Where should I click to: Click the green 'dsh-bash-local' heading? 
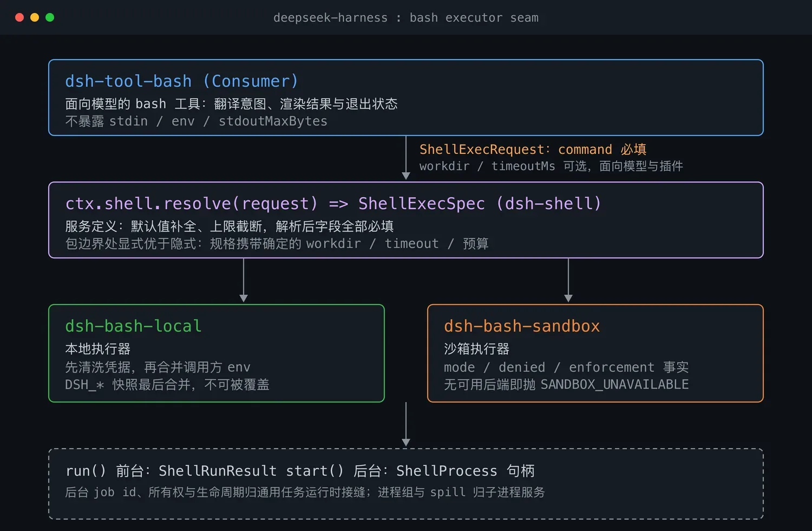(133, 326)
